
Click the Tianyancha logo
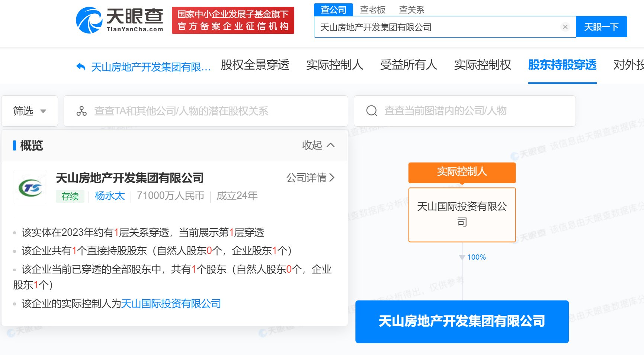[x=119, y=20]
